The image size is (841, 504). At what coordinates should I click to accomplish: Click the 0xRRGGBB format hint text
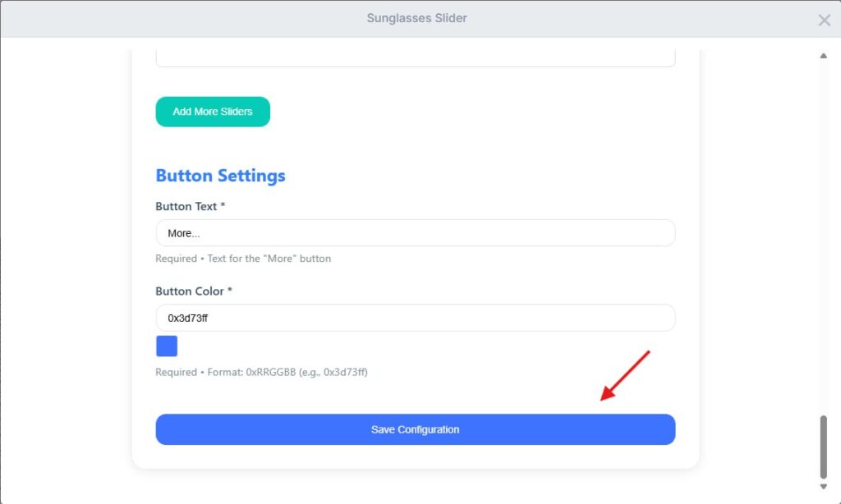[x=261, y=372]
